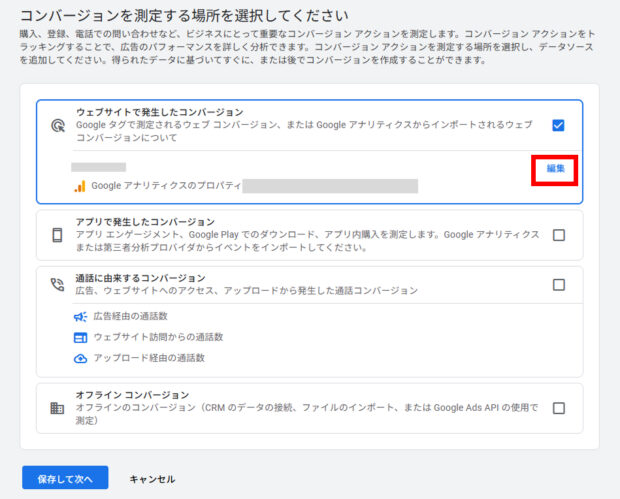
Task: Click the 編集 link to edit data source
Action: tap(555, 169)
